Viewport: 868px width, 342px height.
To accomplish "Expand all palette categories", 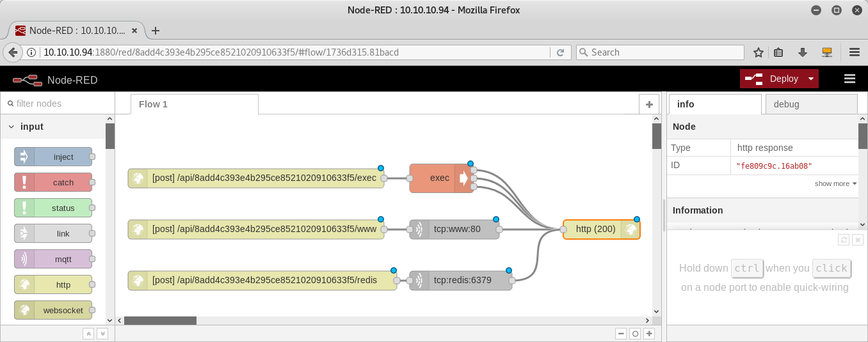I will 102,334.
